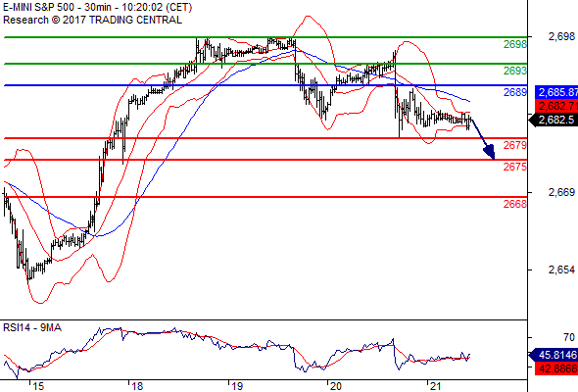Click the green 2698 resistance label
This screenshot has height=392, width=578.
(x=515, y=45)
